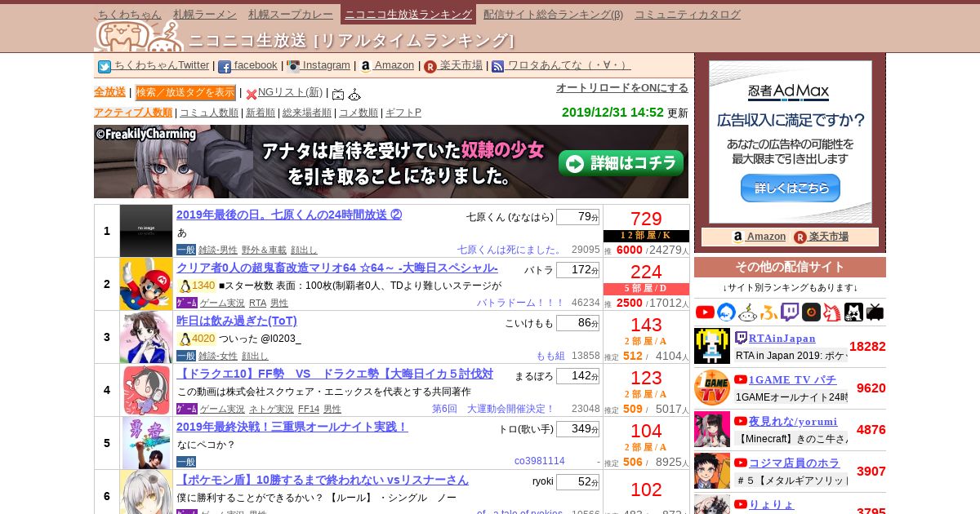This screenshot has width=980, height=514.
Task: Click the YouTube icon next to 夜見れな/yorumi
Action: point(741,421)
